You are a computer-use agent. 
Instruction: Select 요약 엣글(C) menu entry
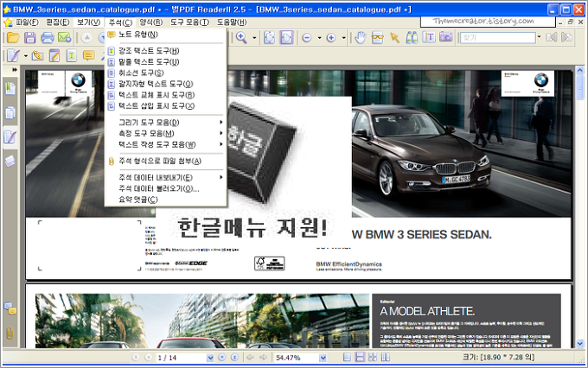tap(166, 200)
